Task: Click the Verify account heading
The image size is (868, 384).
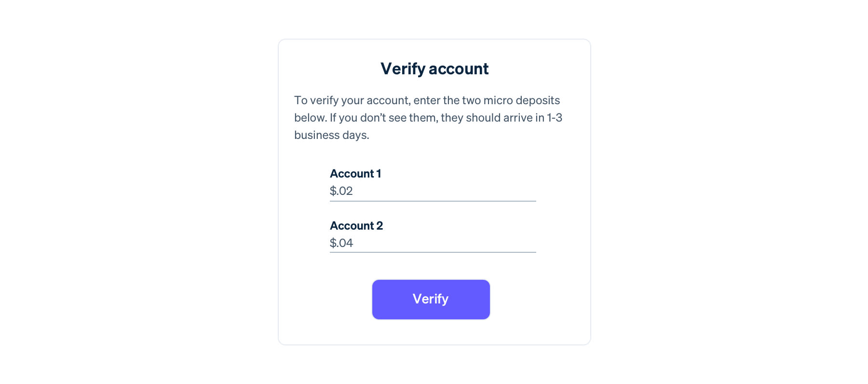Action: point(434,69)
